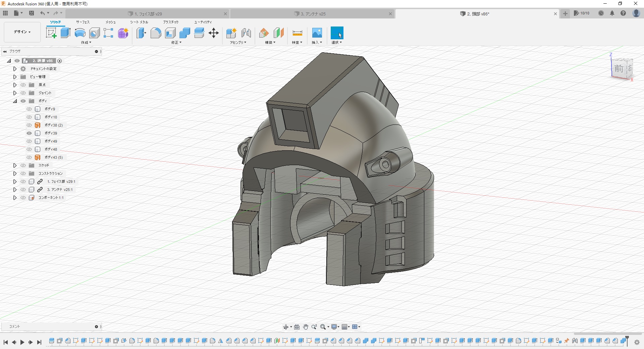Open the 修正 menu label

[176, 43]
